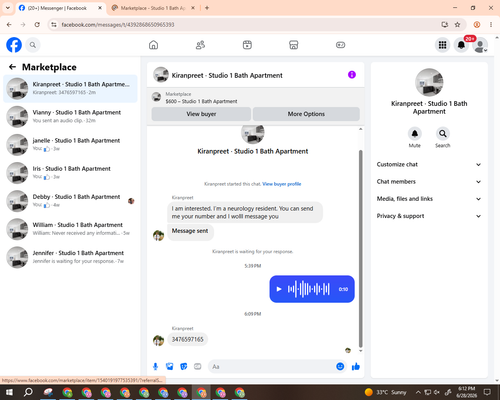Open the Windows Start menu
Image resolution: width=500 pixels, height=400 pixels.
tap(9, 392)
